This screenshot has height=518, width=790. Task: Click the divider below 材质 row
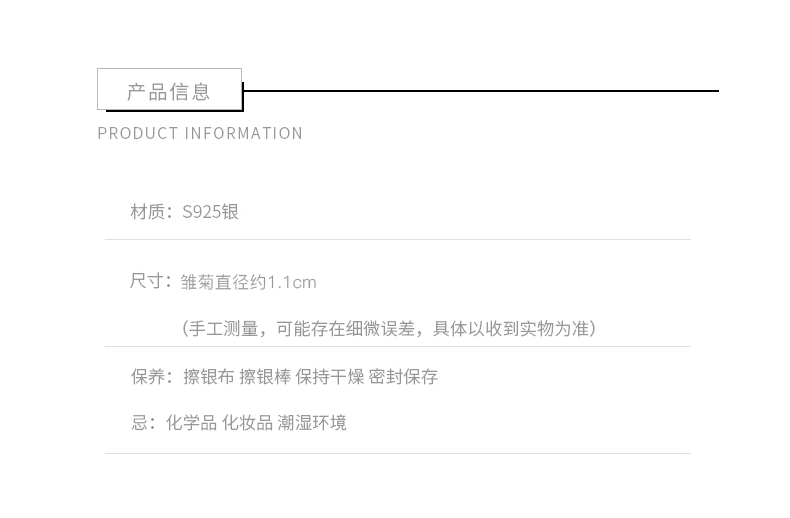[398, 239]
